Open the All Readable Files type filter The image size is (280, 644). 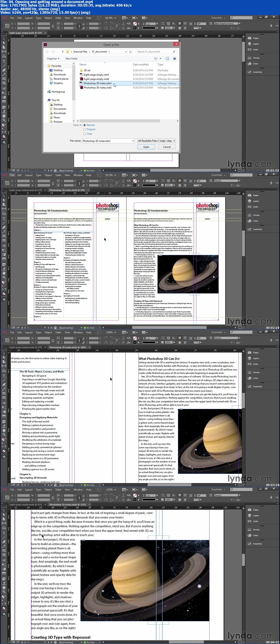pos(156,141)
